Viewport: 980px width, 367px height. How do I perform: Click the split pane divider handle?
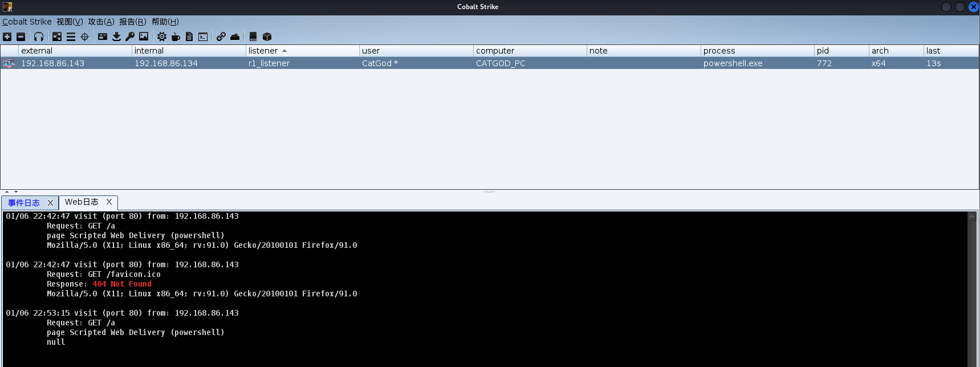tap(490, 191)
